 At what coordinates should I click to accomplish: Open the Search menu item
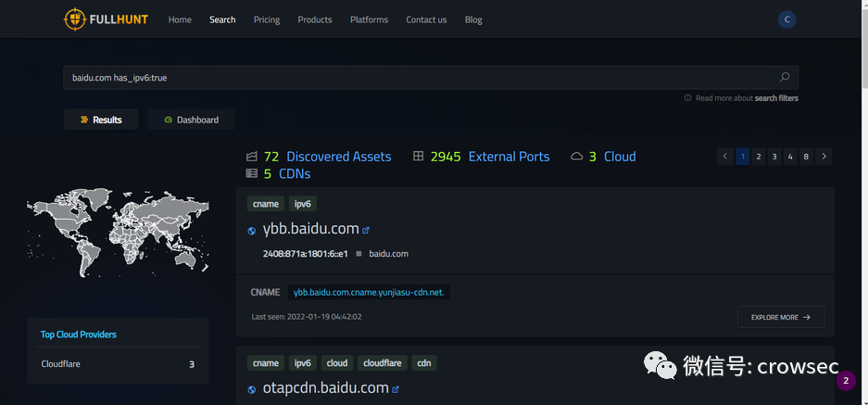(222, 19)
